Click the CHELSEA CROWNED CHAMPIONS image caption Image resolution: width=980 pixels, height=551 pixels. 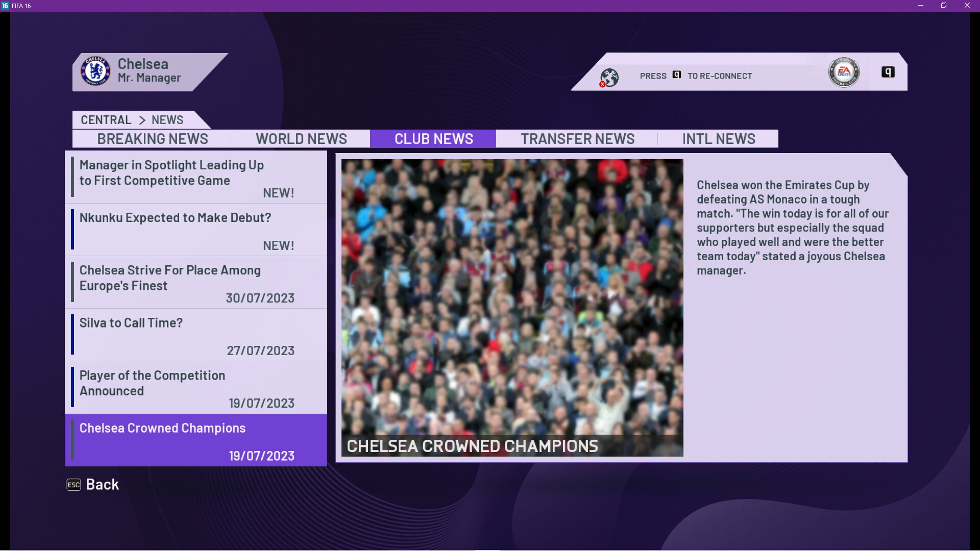[x=472, y=446]
